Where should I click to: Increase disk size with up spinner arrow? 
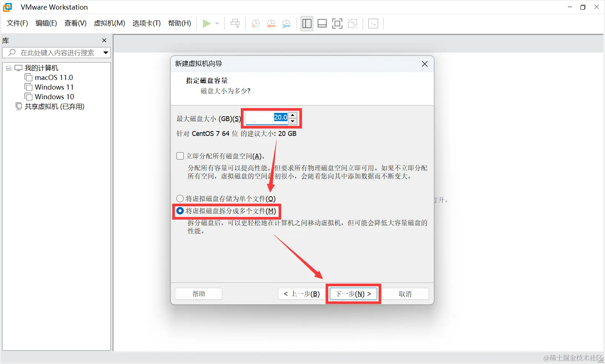click(x=293, y=115)
